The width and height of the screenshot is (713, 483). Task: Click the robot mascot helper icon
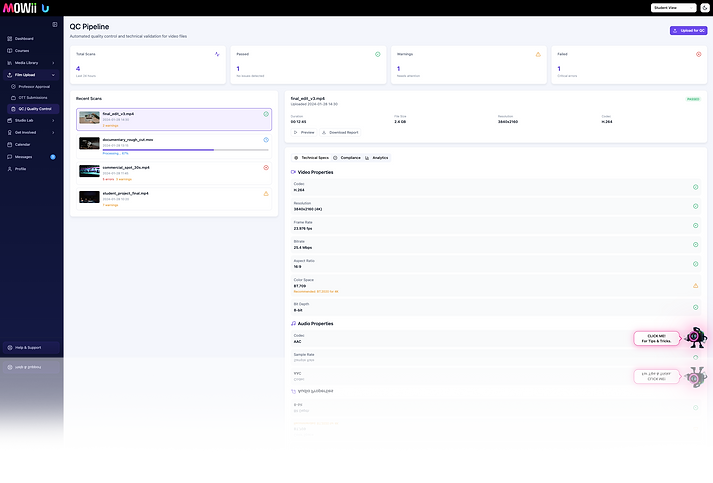[x=696, y=337]
